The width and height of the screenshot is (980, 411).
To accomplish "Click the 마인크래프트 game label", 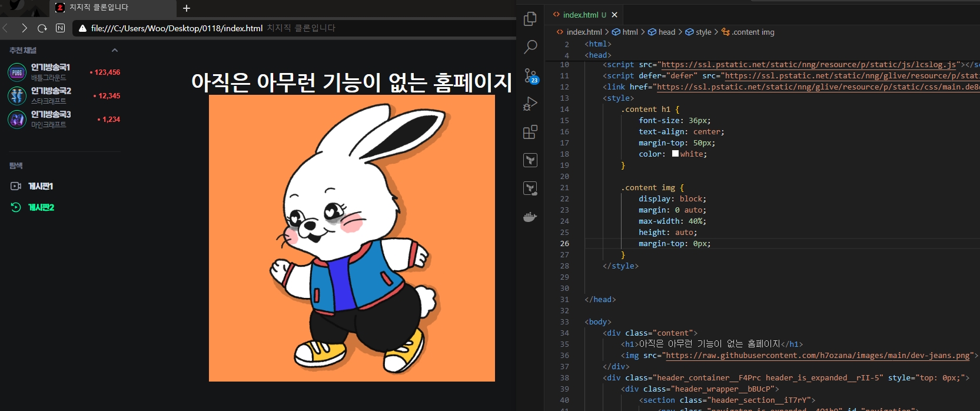I will click(49, 125).
